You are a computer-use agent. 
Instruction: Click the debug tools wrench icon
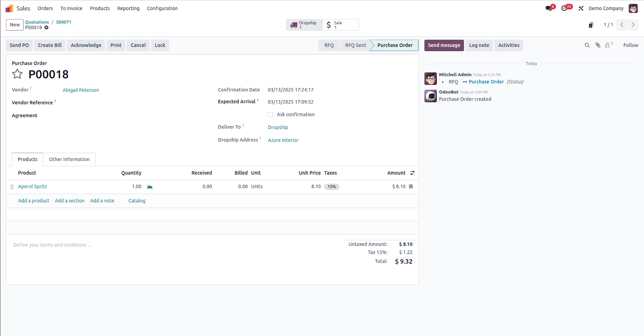[581, 8]
